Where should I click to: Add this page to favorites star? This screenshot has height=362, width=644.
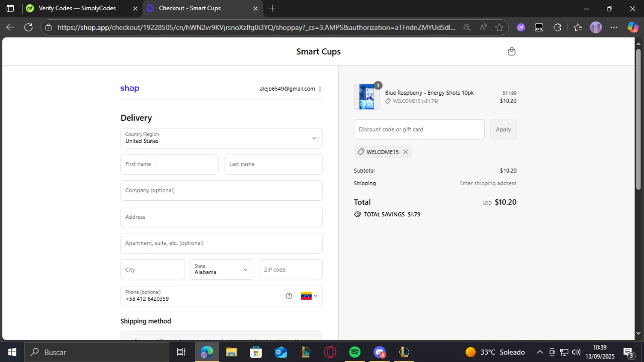(x=499, y=27)
